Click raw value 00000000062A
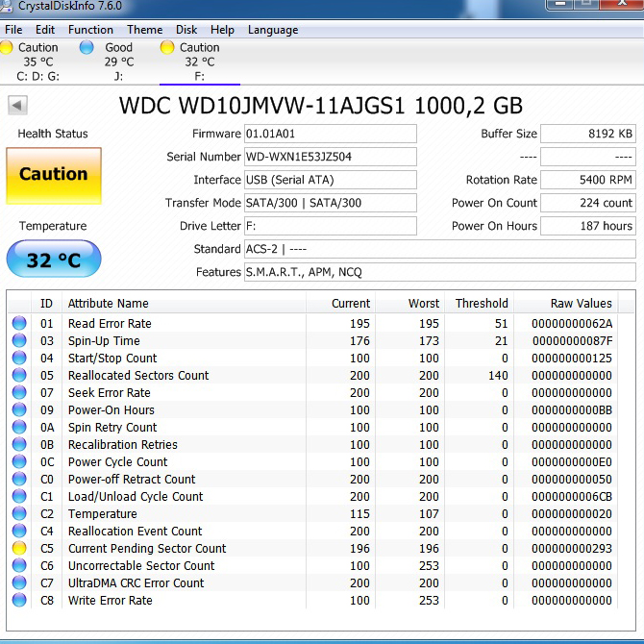The height and width of the screenshot is (644, 644). point(572,323)
